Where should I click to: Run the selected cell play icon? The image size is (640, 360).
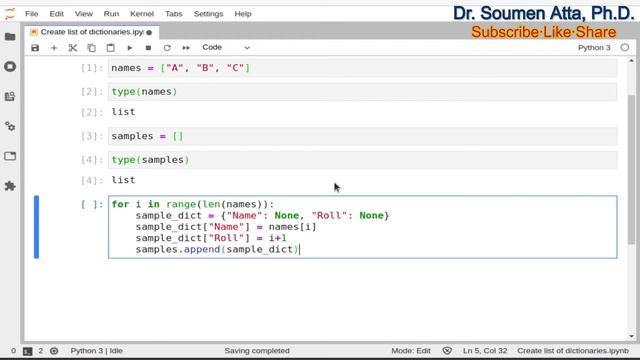pos(129,48)
